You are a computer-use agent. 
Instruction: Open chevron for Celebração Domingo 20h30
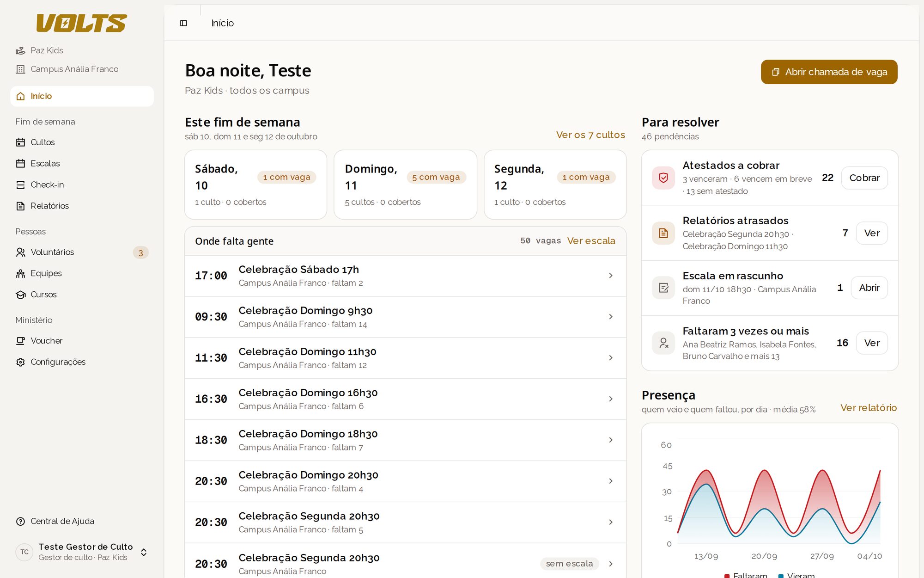pyautogui.click(x=611, y=481)
